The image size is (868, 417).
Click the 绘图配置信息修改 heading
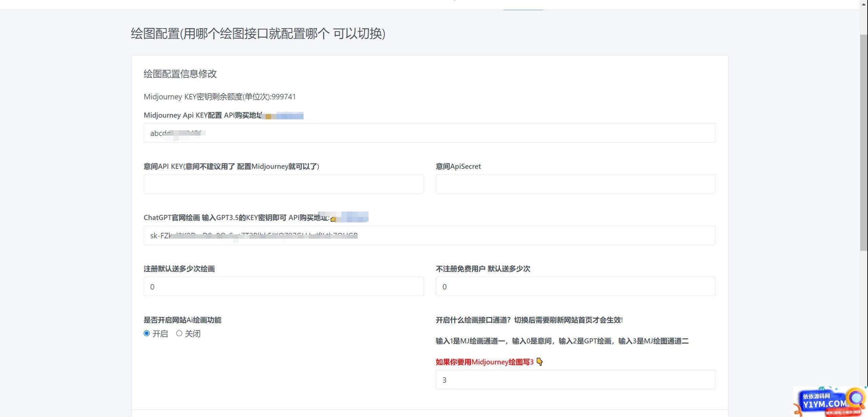(180, 74)
